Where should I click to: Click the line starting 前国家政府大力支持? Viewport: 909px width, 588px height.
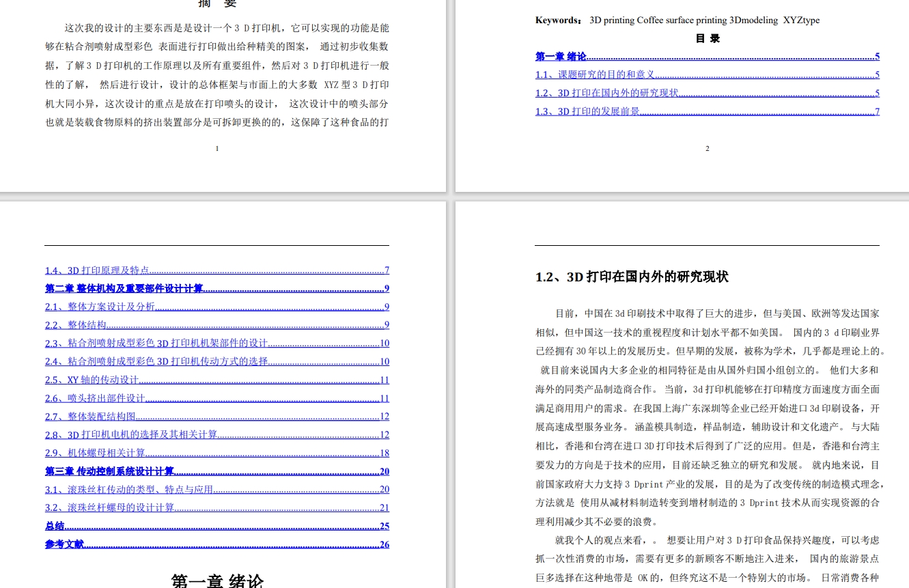[710, 484]
